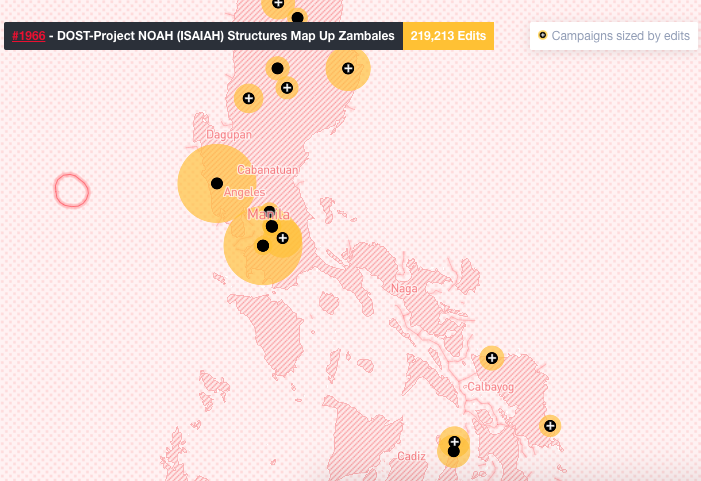Screen dimensions: 701x481
Task: Click the 219,213 Edits yellow badge
Action: (448, 37)
